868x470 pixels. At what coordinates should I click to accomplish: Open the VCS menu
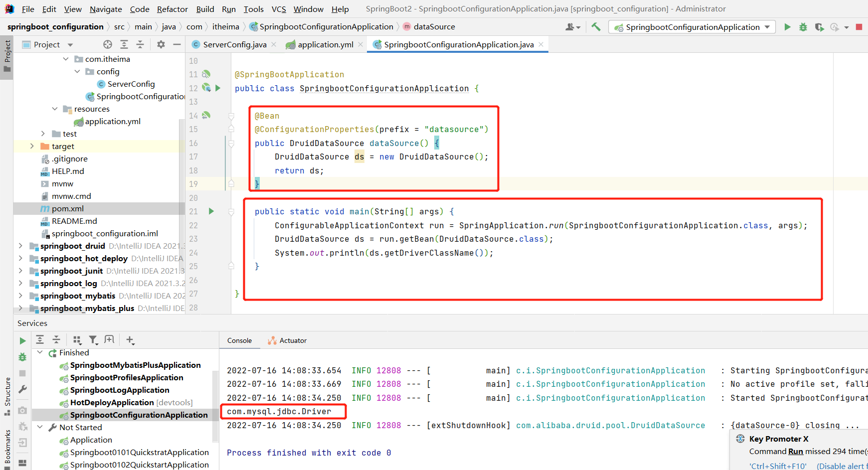[279, 9]
